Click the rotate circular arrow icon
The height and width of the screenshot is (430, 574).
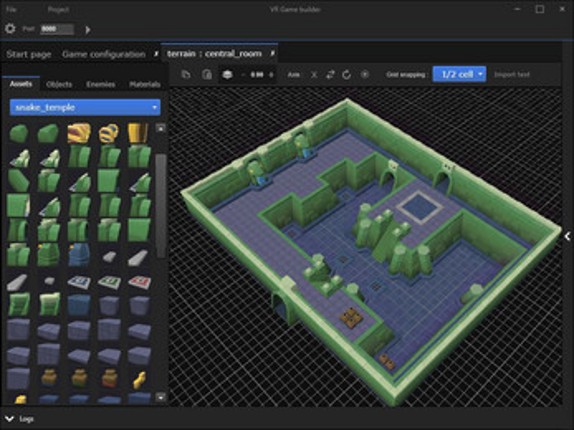pyautogui.click(x=346, y=75)
